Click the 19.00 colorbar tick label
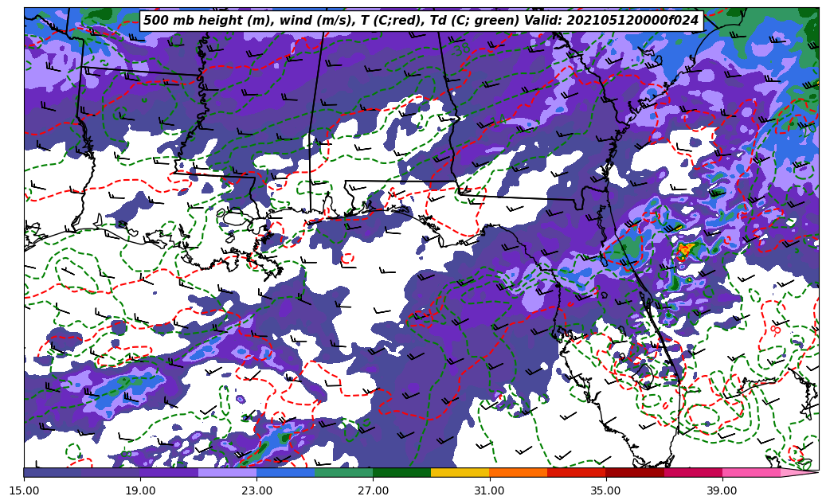The image size is (826, 504). [140, 490]
